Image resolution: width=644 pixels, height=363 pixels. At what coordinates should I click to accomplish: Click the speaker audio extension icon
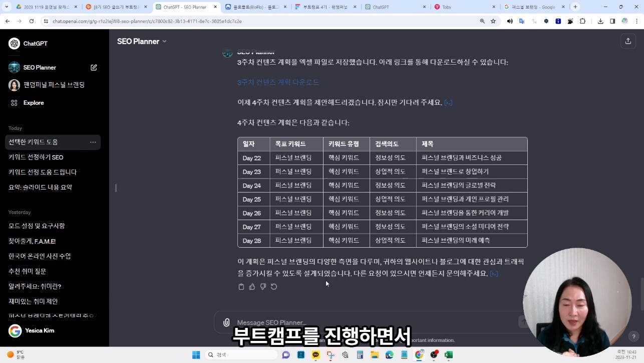click(510, 21)
